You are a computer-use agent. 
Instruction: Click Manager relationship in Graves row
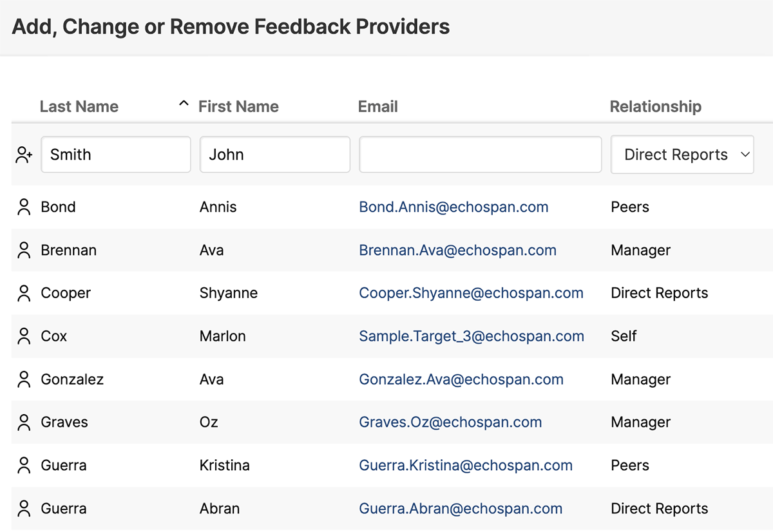[641, 423]
